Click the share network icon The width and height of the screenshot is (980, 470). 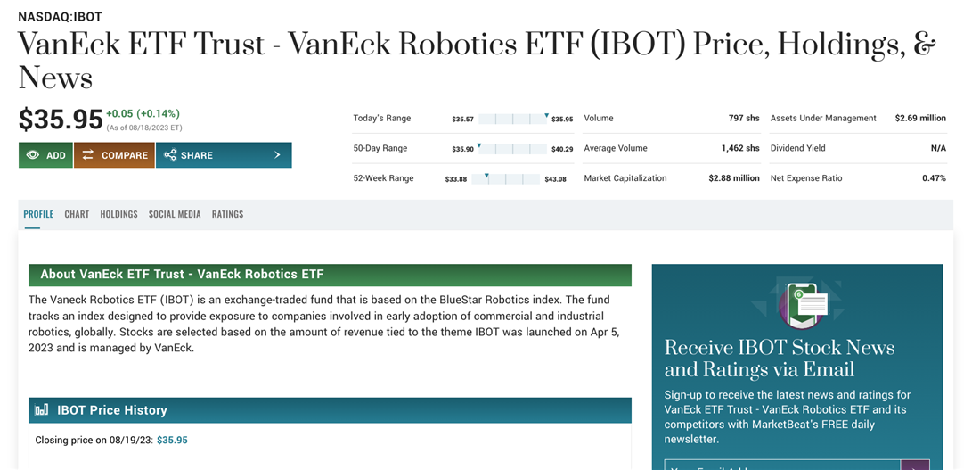click(x=170, y=155)
